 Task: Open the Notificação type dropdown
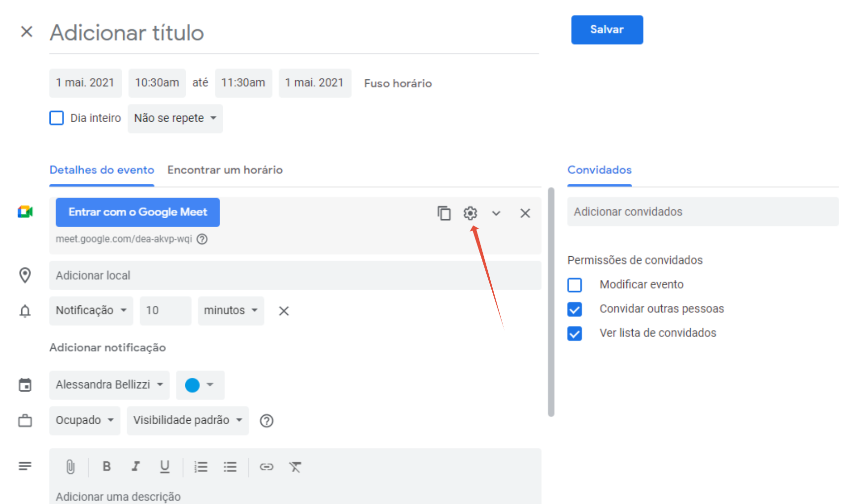click(x=91, y=310)
